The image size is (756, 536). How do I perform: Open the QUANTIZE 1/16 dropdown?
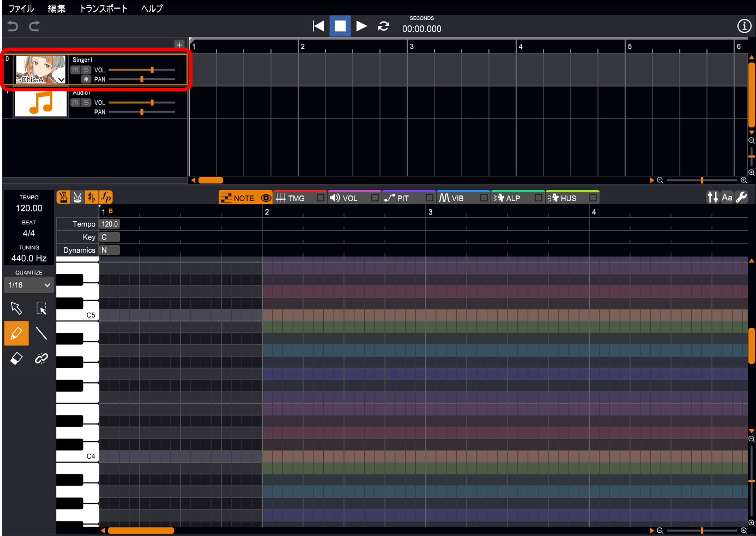coord(29,285)
